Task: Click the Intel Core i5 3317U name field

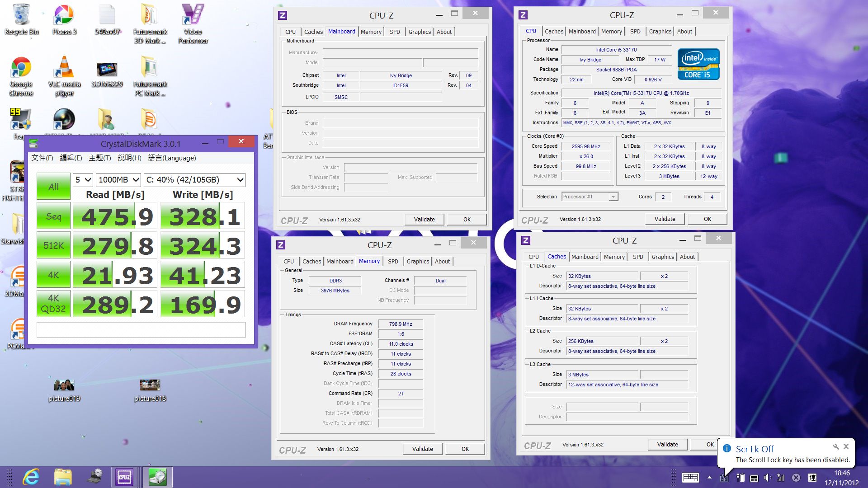Action: click(616, 50)
